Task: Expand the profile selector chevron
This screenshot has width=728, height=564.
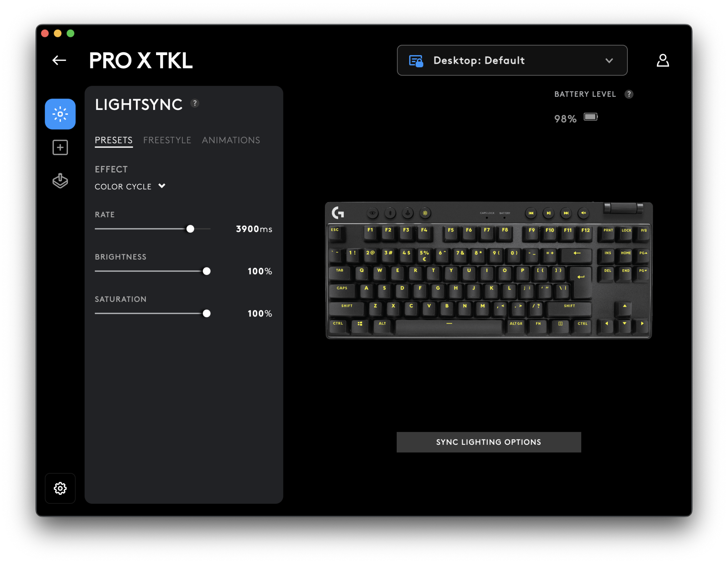Action: (609, 61)
